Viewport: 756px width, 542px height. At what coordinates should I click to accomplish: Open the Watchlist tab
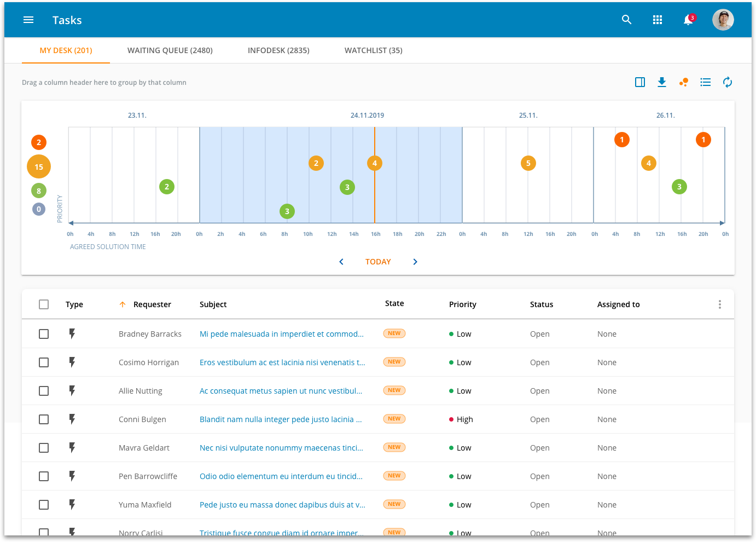click(x=374, y=50)
